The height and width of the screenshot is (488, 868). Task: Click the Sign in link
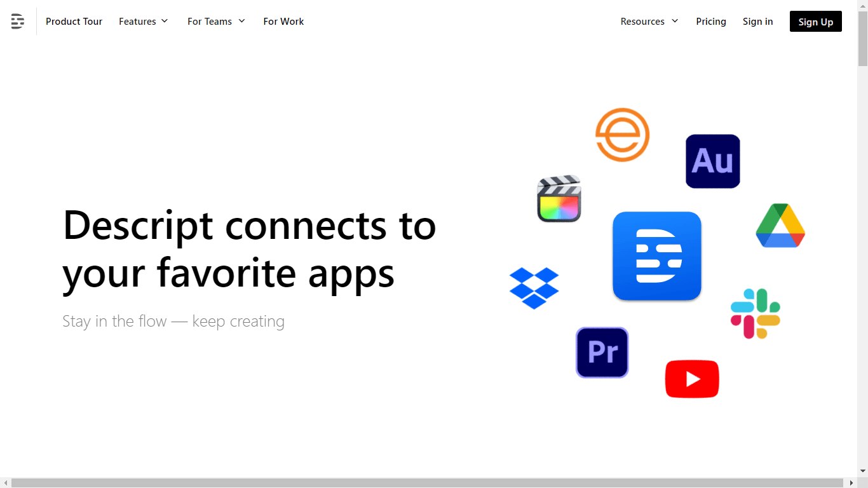(758, 22)
